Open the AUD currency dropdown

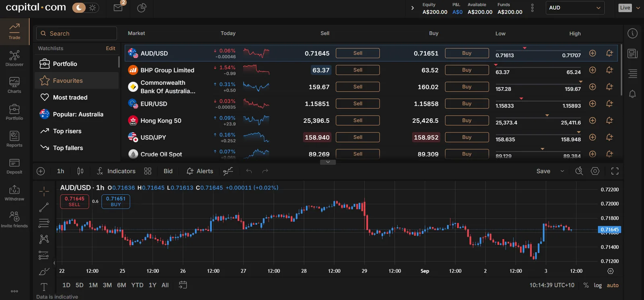pyautogui.click(x=575, y=8)
